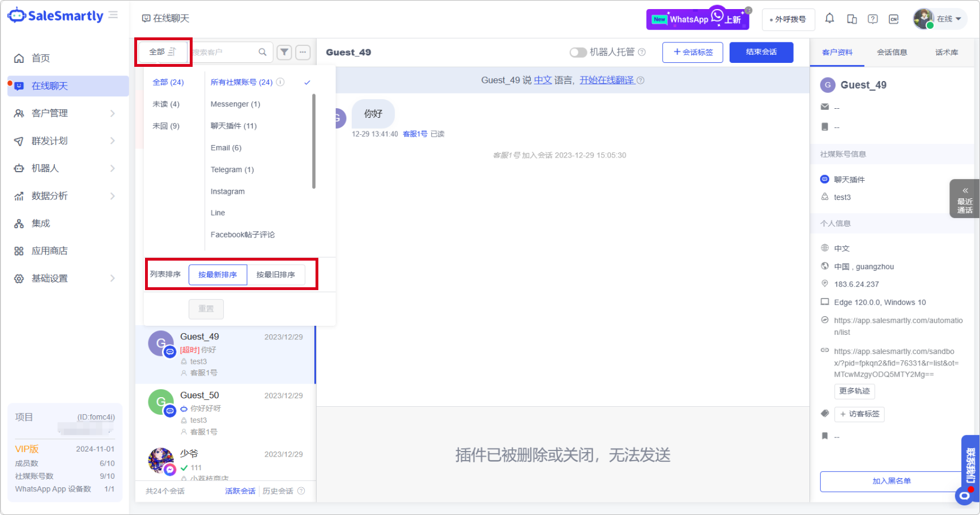Image resolution: width=980 pixels, height=515 pixels.
Task: Toggle the 机器人托管 switch
Action: click(x=578, y=52)
